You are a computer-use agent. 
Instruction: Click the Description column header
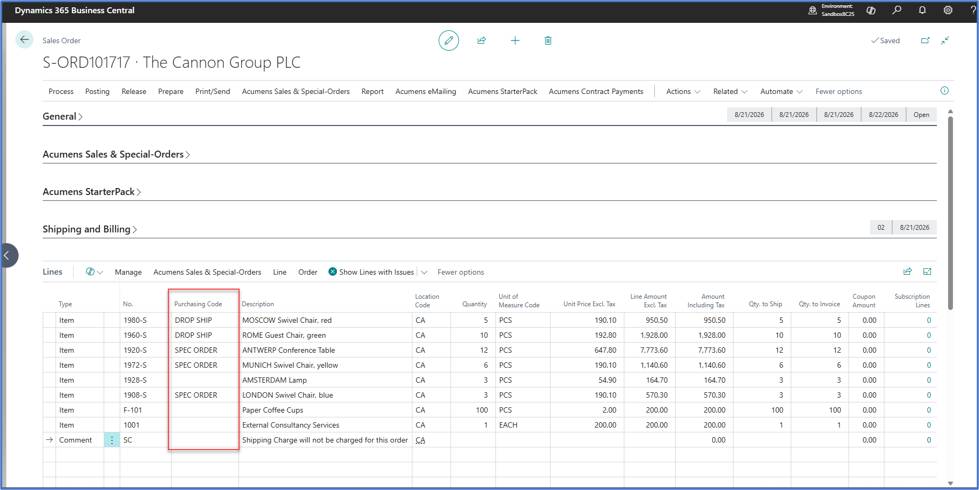(x=258, y=304)
